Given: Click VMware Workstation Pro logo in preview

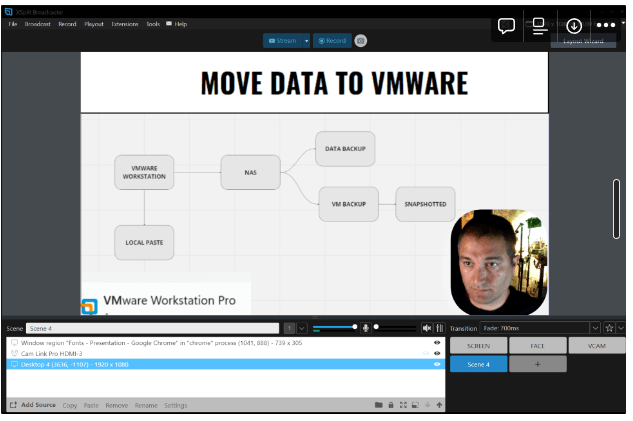Looking at the screenshot, I should click(x=89, y=307).
